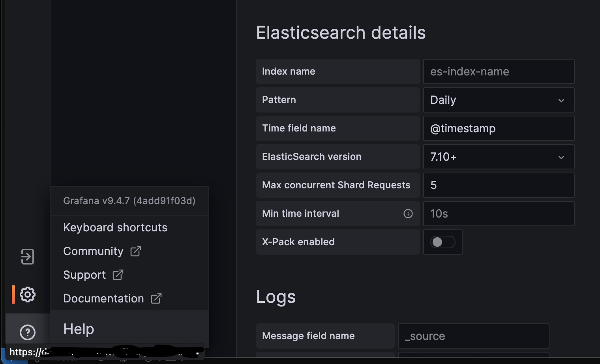600x364 pixels.
Task: Click the external-link icon next to Community
Action: (135, 251)
